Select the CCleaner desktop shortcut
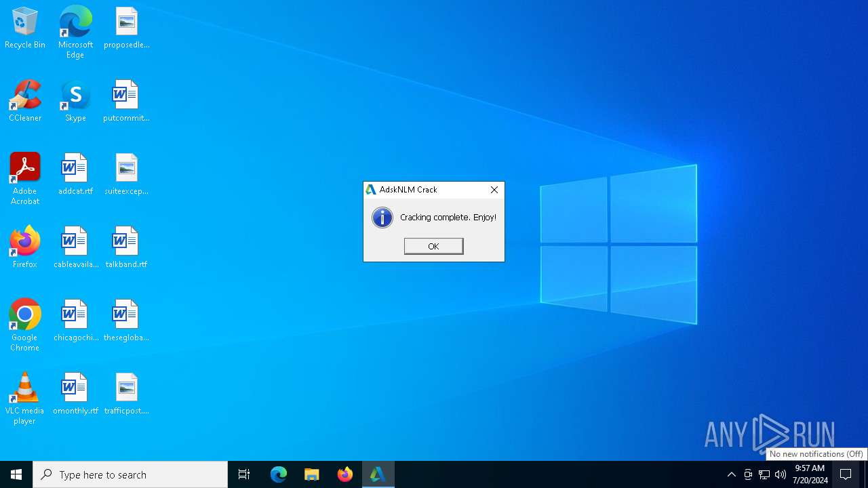 click(25, 101)
